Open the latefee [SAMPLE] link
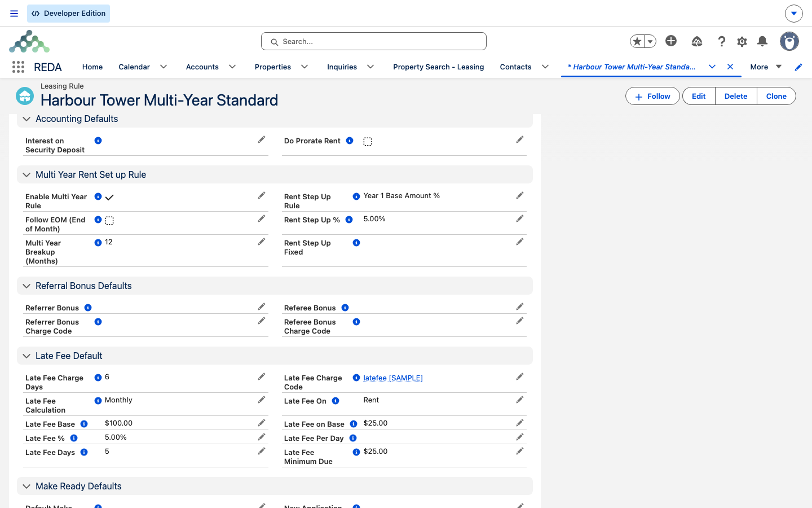812x508 pixels. [393, 378]
